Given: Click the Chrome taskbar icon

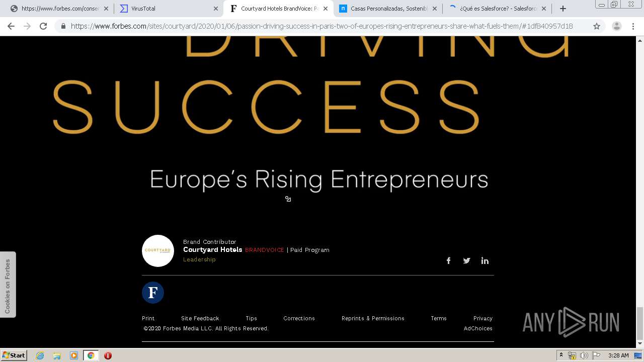Looking at the screenshot, I should [91, 355].
